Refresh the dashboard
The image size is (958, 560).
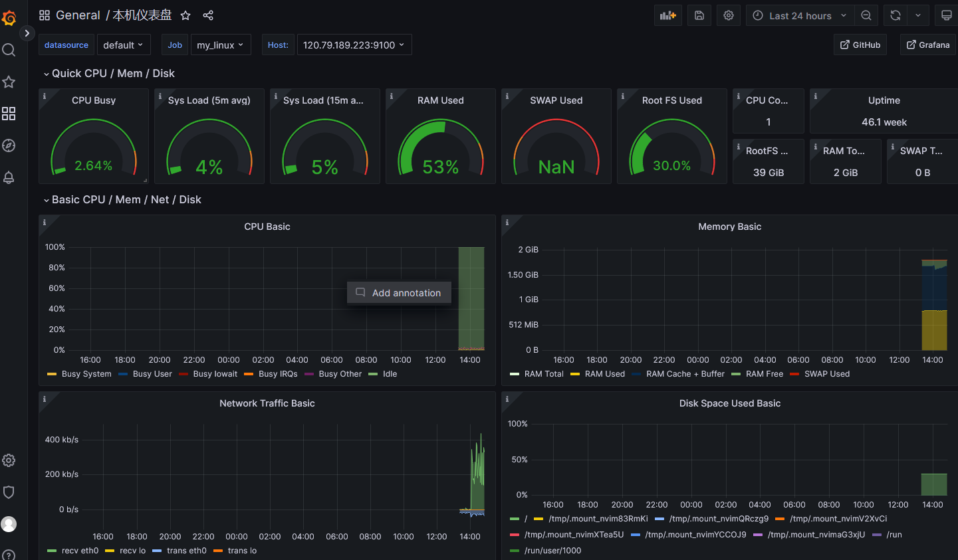tap(896, 15)
